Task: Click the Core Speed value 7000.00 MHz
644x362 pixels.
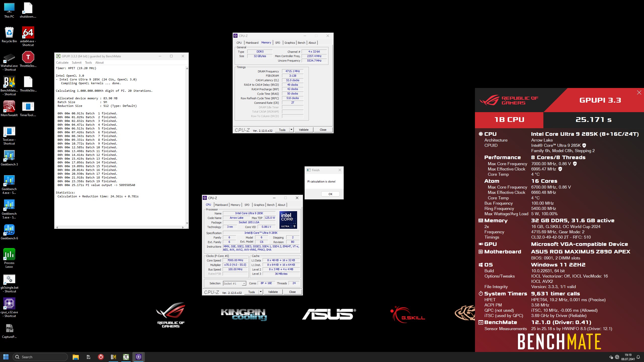Action: (235, 260)
